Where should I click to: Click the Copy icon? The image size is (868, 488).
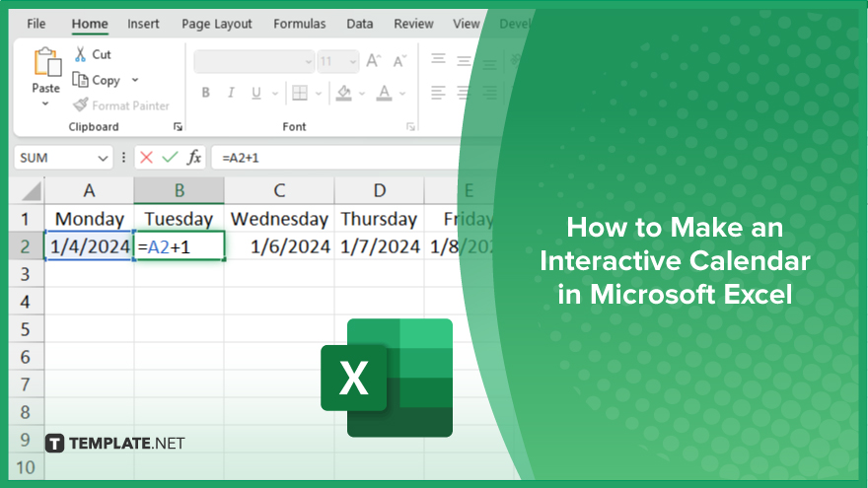[81, 80]
